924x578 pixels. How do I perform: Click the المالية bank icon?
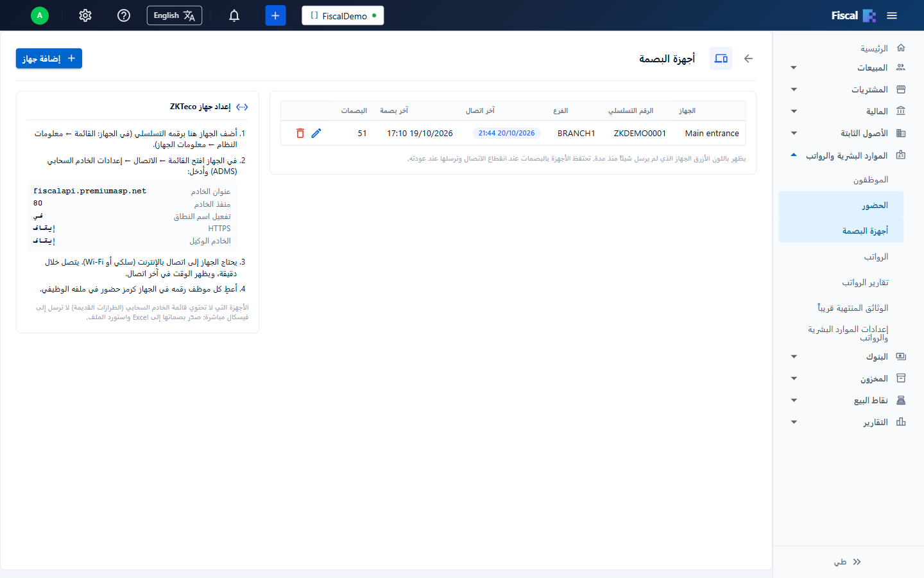point(901,111)
